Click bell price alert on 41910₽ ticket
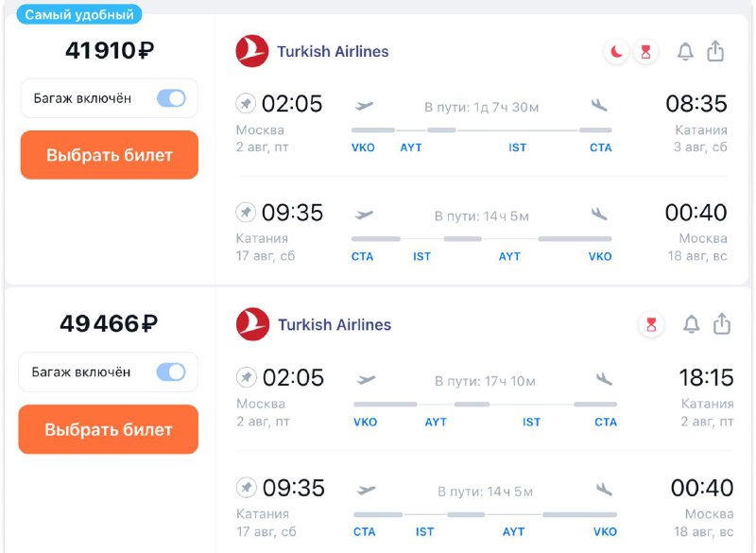The width and height of the screenshot is (756, 553). [686, 52]
